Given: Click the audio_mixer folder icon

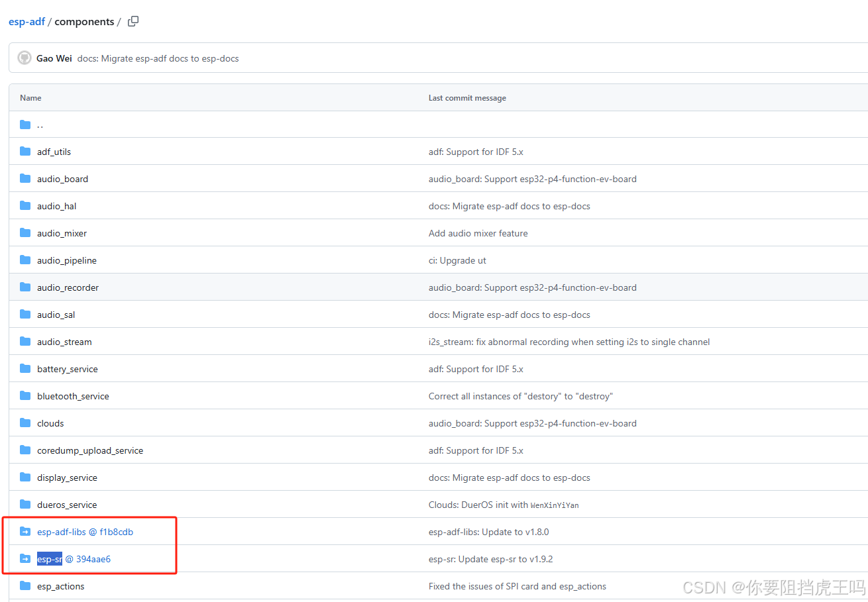Looking at the screenshot, I should pos(25,233).
